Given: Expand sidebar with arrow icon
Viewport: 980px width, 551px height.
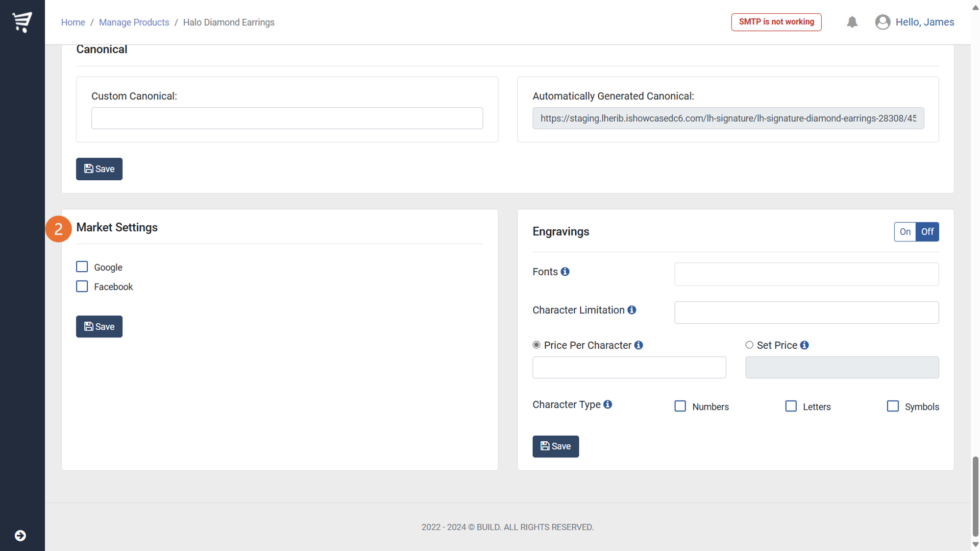Looking at the screenshot, I should (20, 535).
